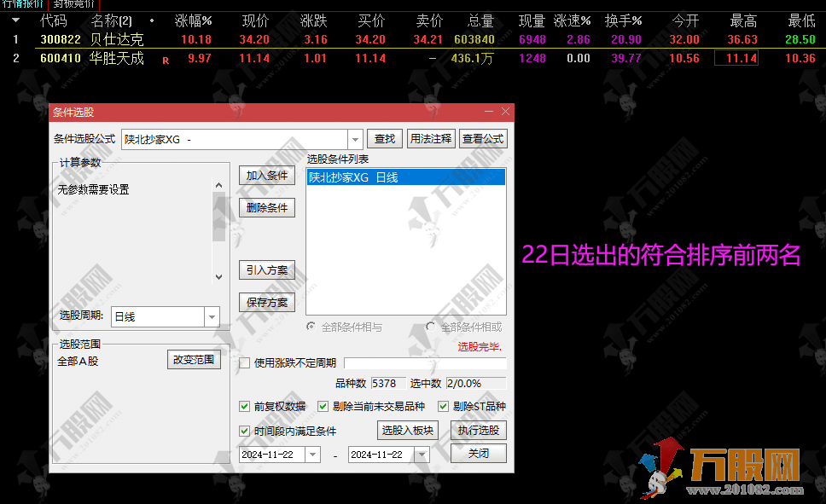Image resolution: width=826 pixels, height=504 pixels.
Task: Sort by 总量 column header
Action: 480,21
